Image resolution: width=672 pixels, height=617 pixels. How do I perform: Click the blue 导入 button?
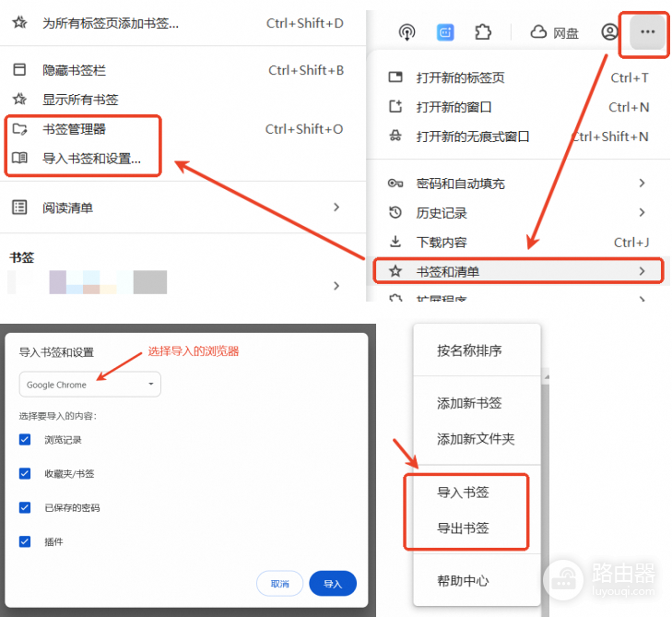click(333, 584)
